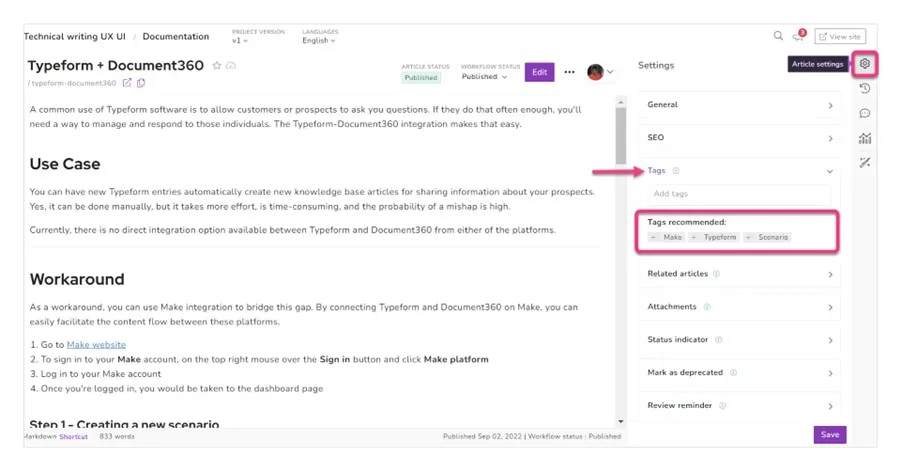Screen dimensions: 902x472
Task: Open the magic wand AI tools icon
Action: (x=865, y=163)
